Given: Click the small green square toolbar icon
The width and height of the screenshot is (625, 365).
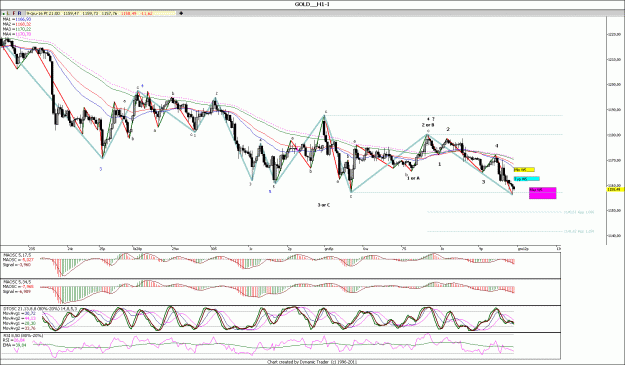Looking at the screenshot, I should click(4, 13).
